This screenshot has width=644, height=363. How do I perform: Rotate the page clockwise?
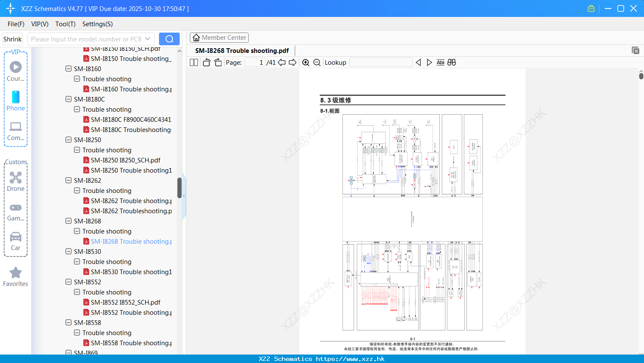218,63
